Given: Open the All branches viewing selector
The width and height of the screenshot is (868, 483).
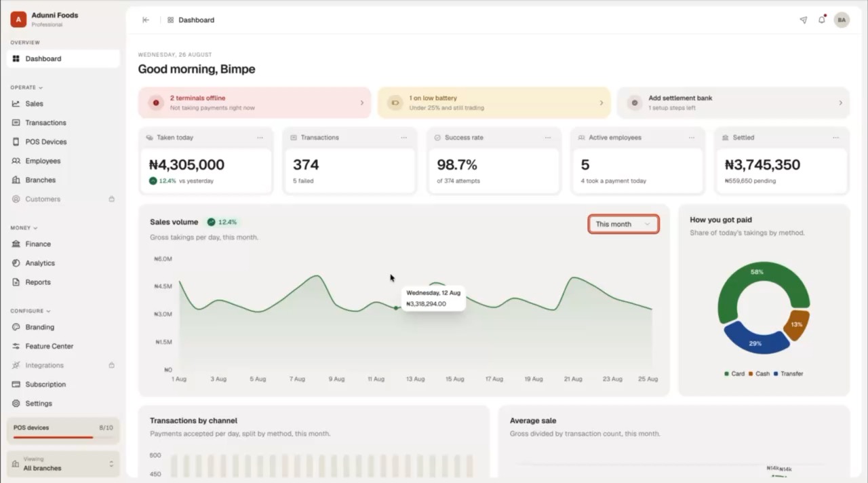Looking at the screenshot, I should 63,464.
